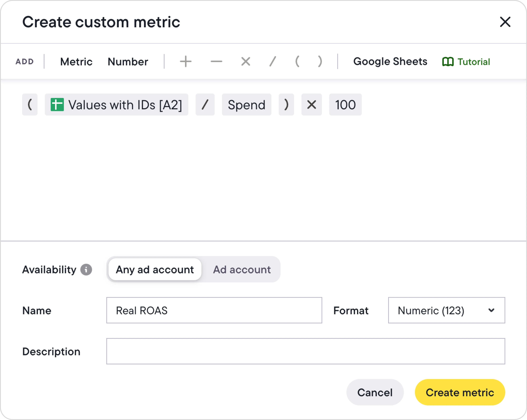
Task: Add a Metric to the formula
Action: [x=76, y=62]
